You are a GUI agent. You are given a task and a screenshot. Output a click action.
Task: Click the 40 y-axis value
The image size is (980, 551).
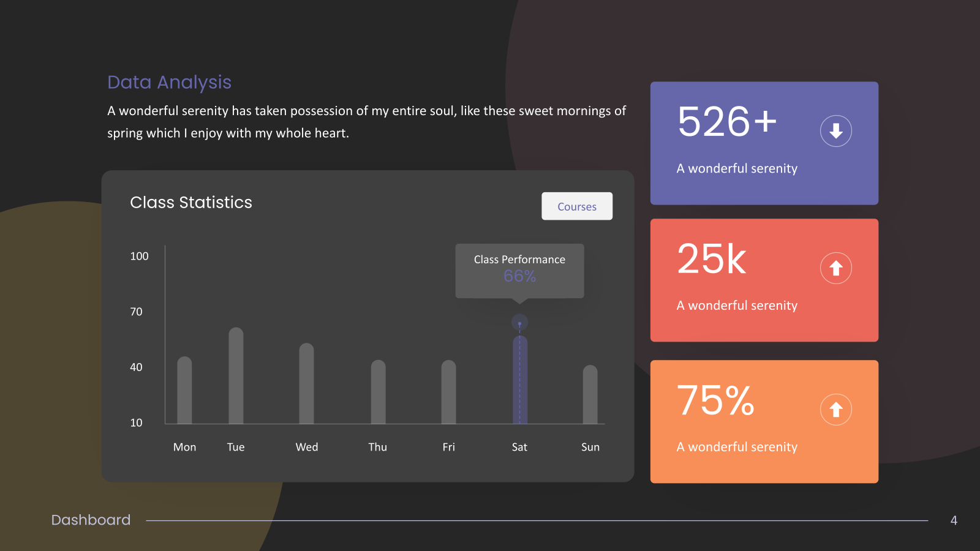point(136,367)
